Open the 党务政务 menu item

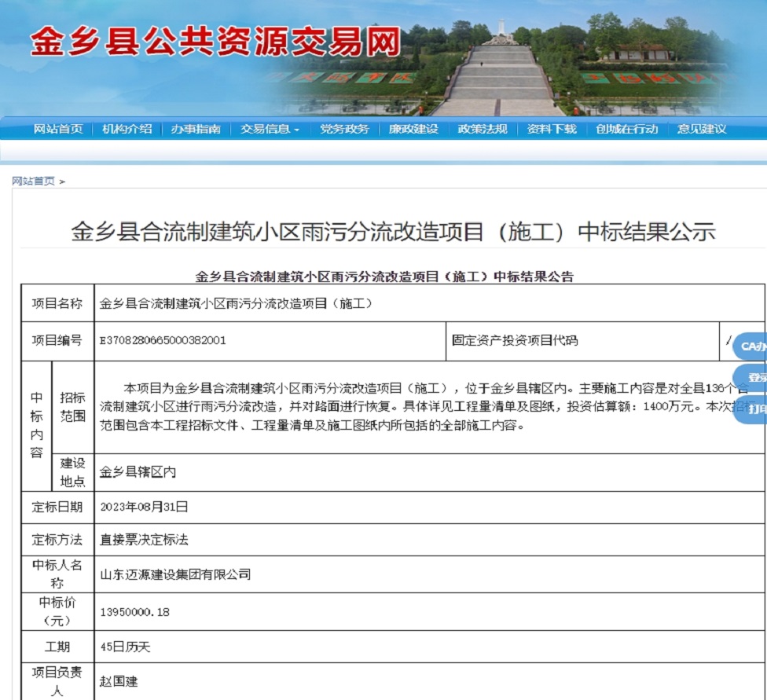coord(344,129)
